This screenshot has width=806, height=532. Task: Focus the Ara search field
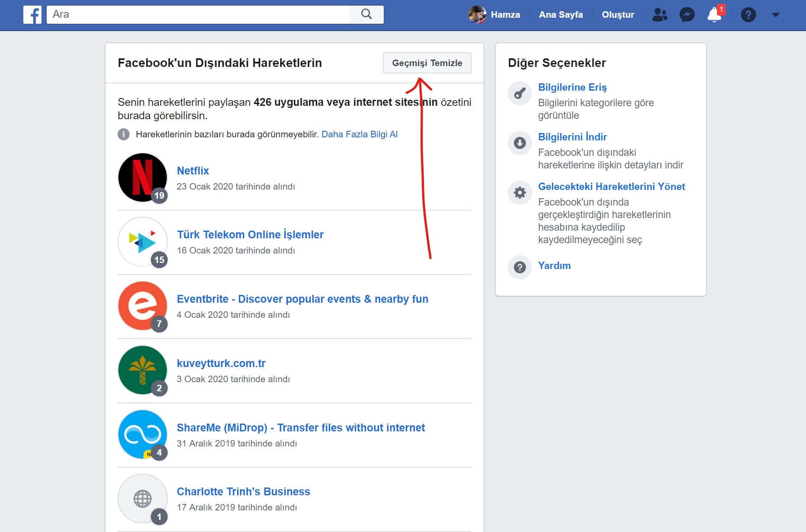pyautogui.click(x=198, y=14)
